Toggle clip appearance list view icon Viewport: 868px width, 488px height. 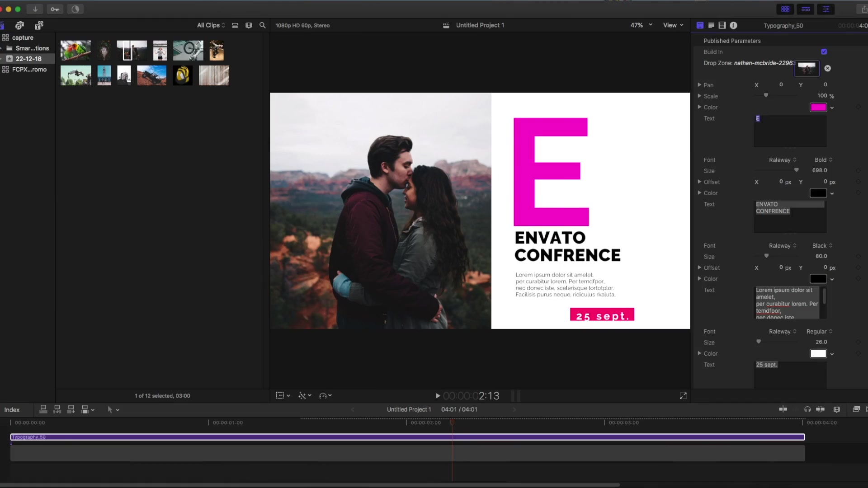click(x=235, y=25)
